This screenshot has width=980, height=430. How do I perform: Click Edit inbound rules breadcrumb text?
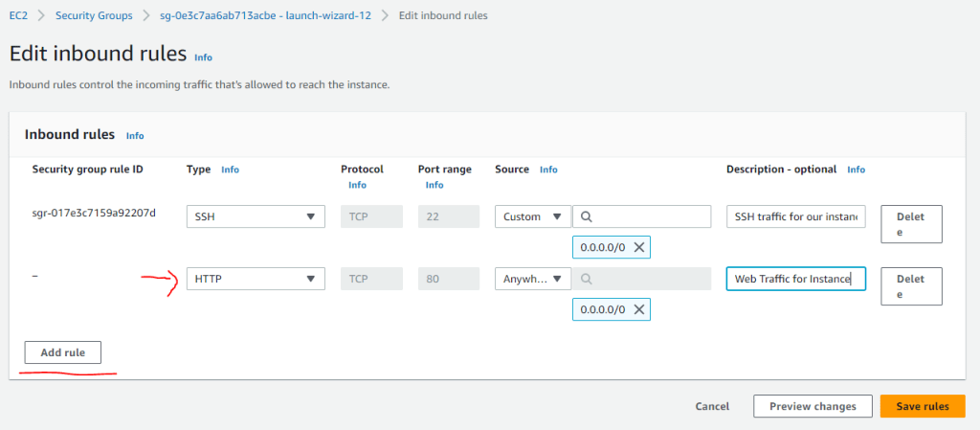tap(443, 15)
